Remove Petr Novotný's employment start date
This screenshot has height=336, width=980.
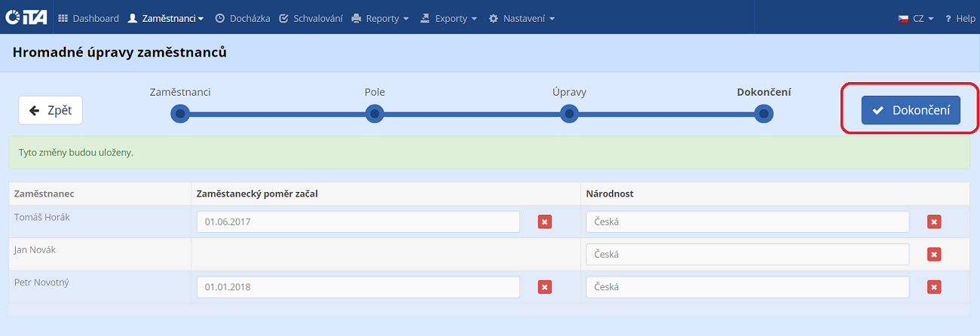coord(544,287)
